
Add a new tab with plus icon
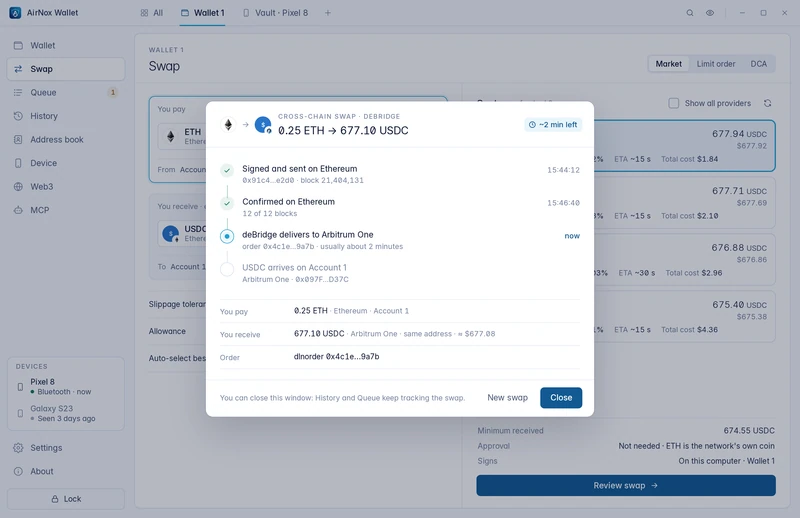(328, 13)
